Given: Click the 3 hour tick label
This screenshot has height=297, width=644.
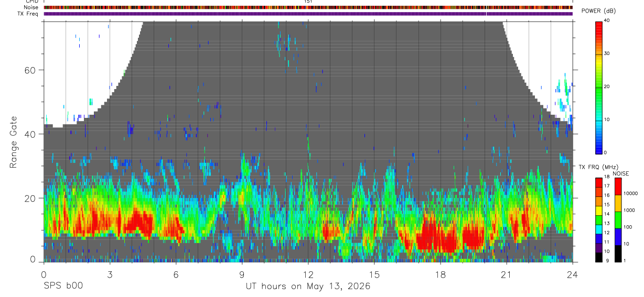Looking at the screenshot, I should click(110, 274).
